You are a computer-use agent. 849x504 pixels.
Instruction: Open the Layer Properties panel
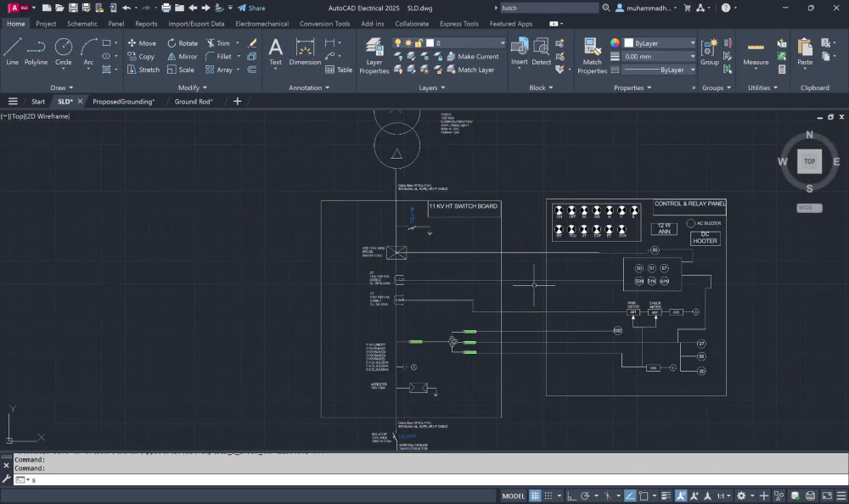coord(374,56)
